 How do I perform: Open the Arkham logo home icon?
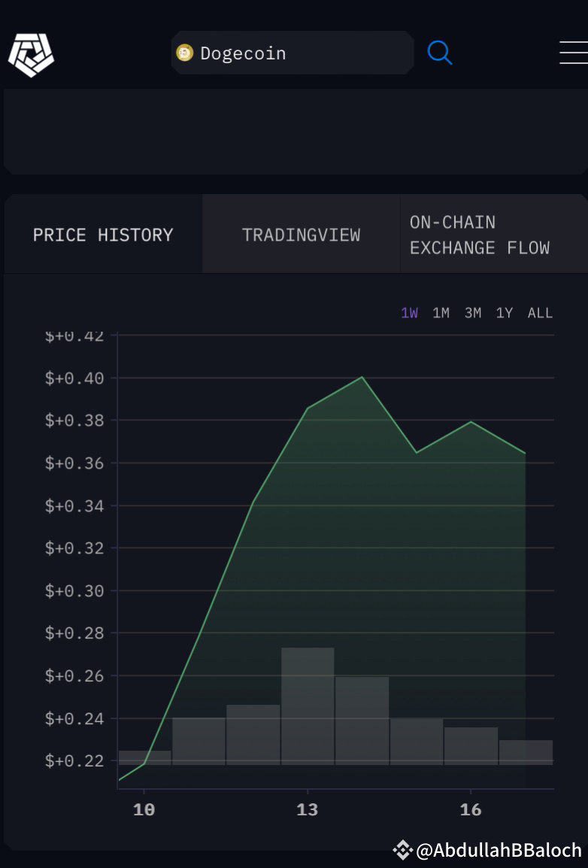pyautogui.click(x=31, y=55)
